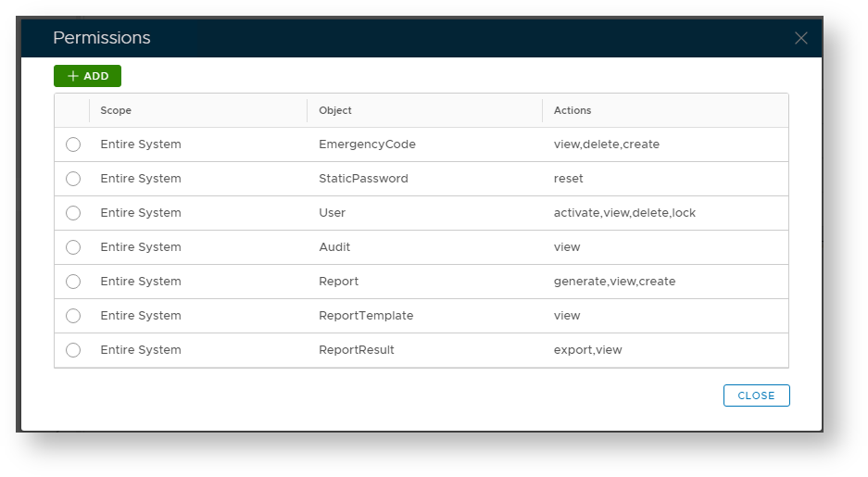Choose the User permission radio button

[73, 213]
